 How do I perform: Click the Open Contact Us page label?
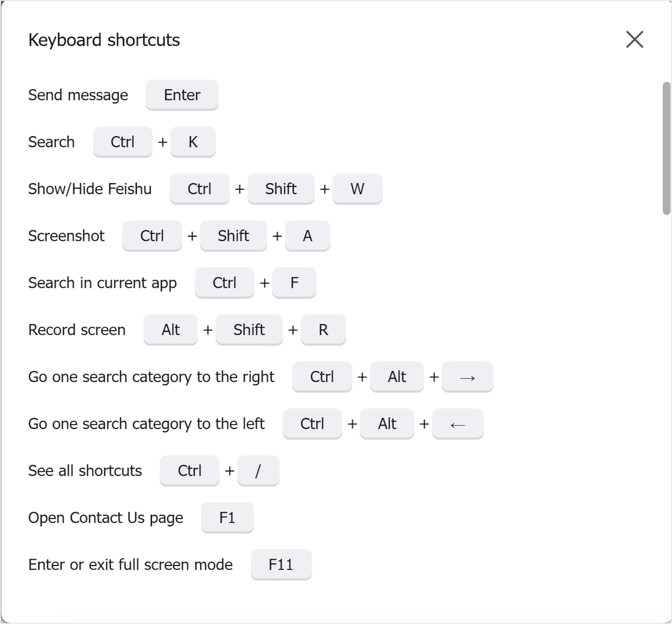(x=106, y=518)
